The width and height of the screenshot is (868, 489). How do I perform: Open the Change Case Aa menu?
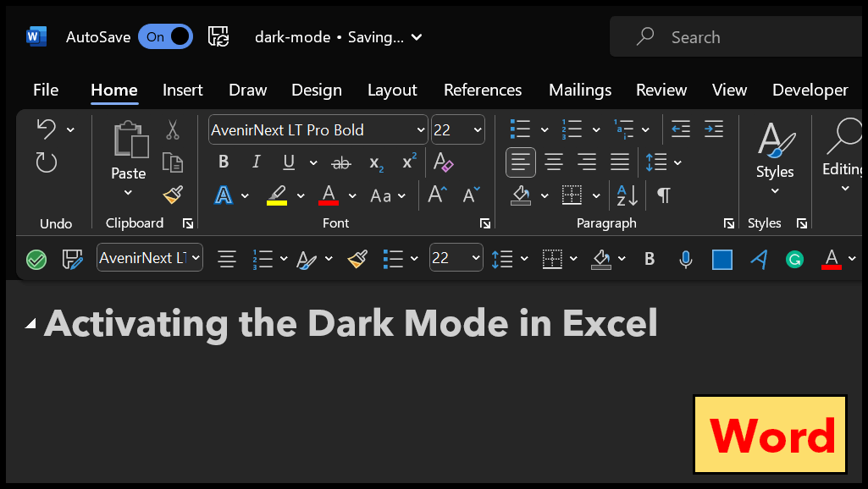tap(388, 195)
